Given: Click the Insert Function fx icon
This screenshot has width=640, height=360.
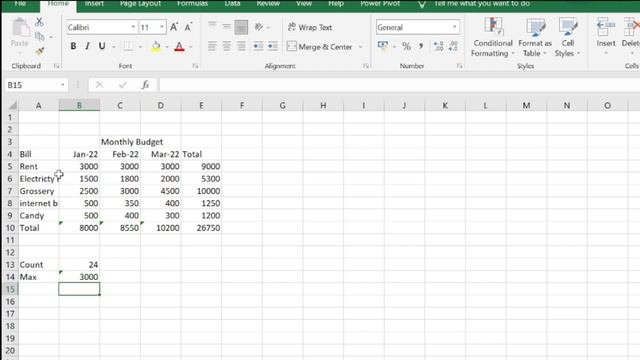Looking at the screenshot, I should tap(145, 85).
